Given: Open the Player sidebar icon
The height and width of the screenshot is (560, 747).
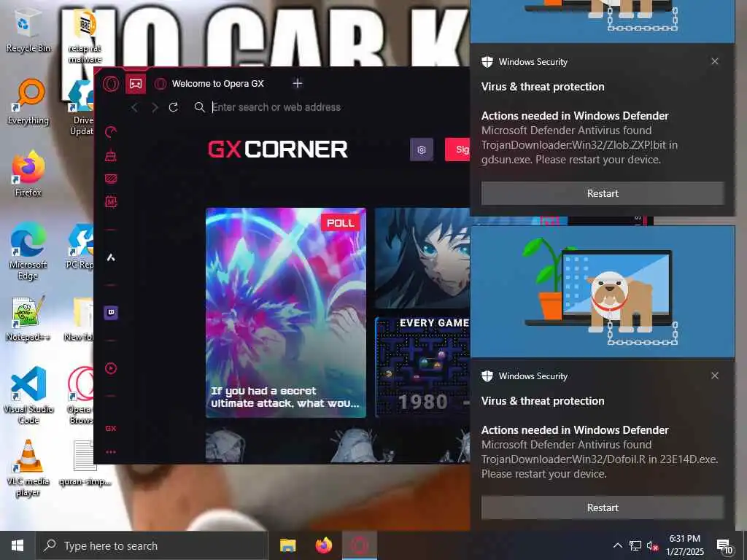Looking at the screenshot, I should pyautogui.click(x=111, y=368).
